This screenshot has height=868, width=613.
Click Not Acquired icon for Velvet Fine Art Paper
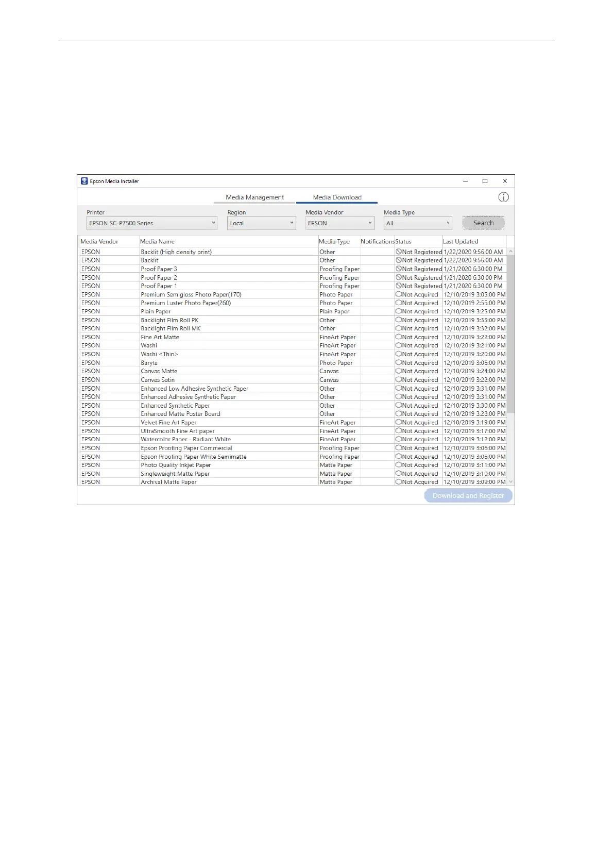coord(399,422)
